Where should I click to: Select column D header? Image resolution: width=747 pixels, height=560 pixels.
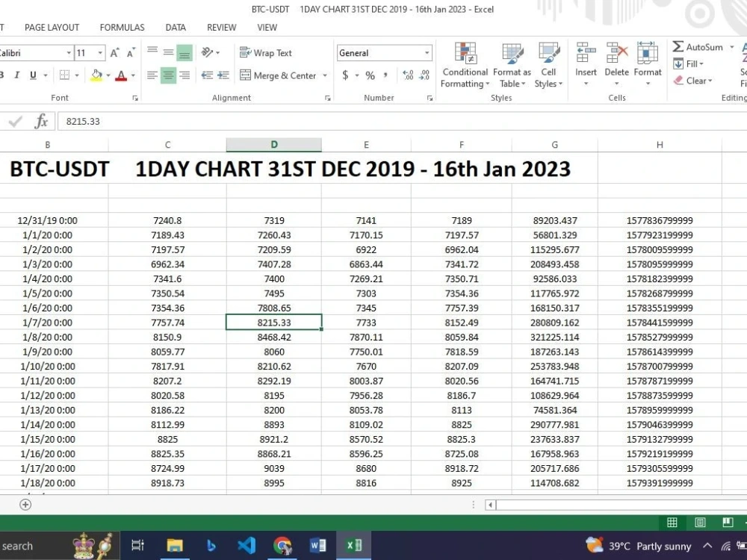point(274,145)
